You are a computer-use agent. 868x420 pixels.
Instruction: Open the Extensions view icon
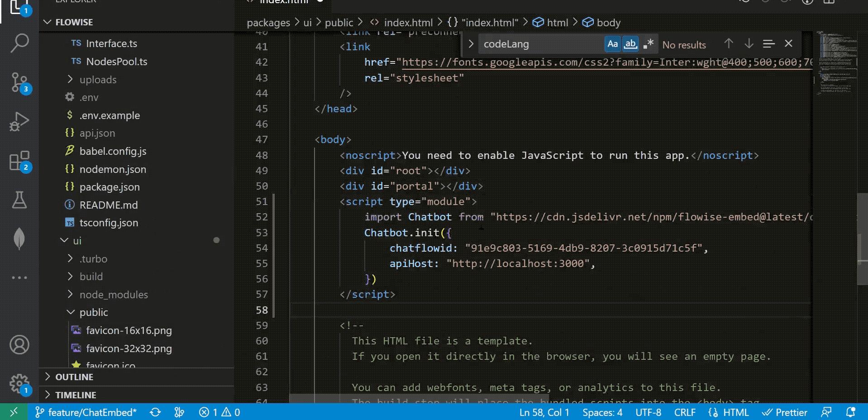click(x=19, y=161)
